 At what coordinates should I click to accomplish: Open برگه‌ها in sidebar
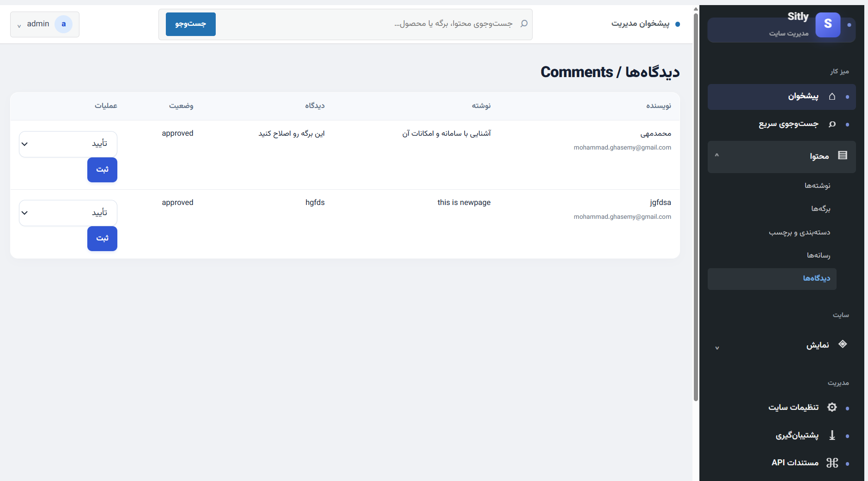click(820, 209)
